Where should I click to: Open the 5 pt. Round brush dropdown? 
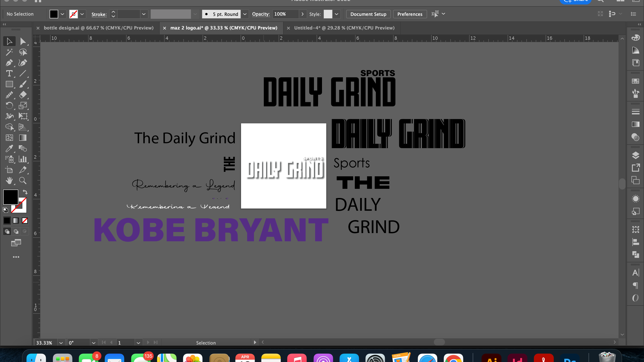[245, 14]
